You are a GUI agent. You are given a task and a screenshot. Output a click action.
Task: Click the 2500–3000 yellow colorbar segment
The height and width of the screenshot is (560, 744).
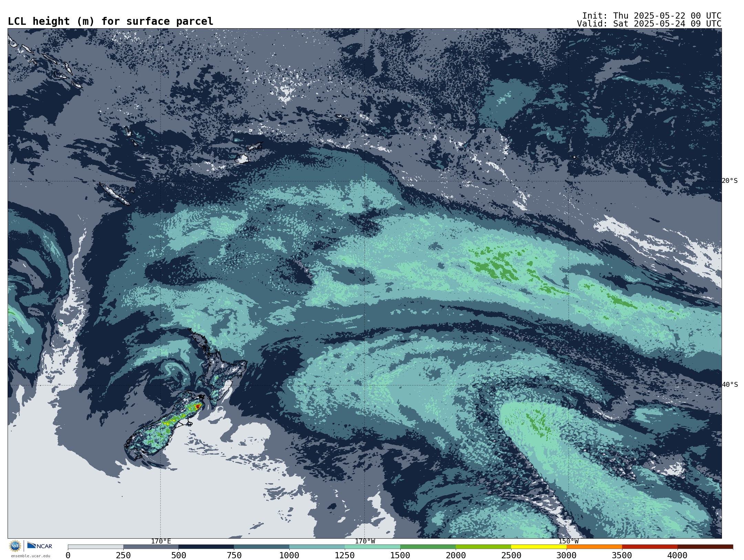pyautogui.click(x=539, y=547)
